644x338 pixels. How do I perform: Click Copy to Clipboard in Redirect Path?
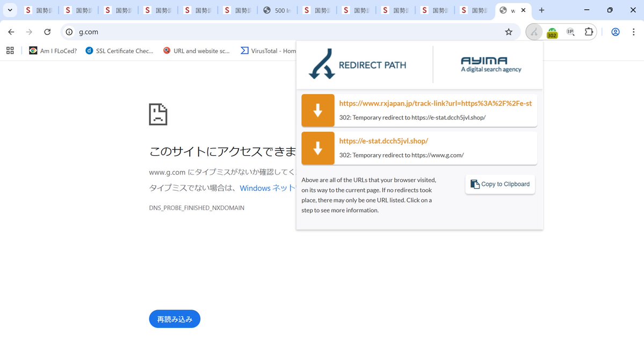click(500, 184)
